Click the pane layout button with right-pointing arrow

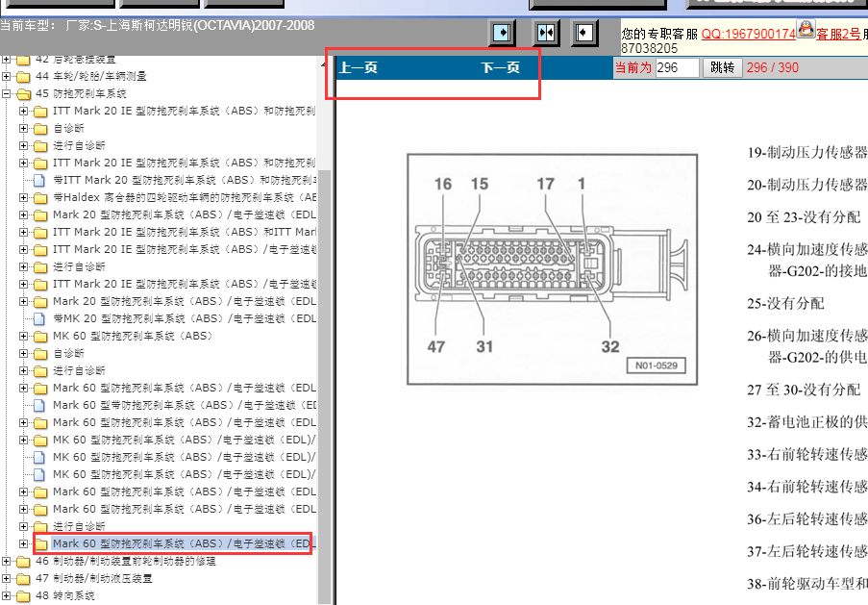coord(502,33)
